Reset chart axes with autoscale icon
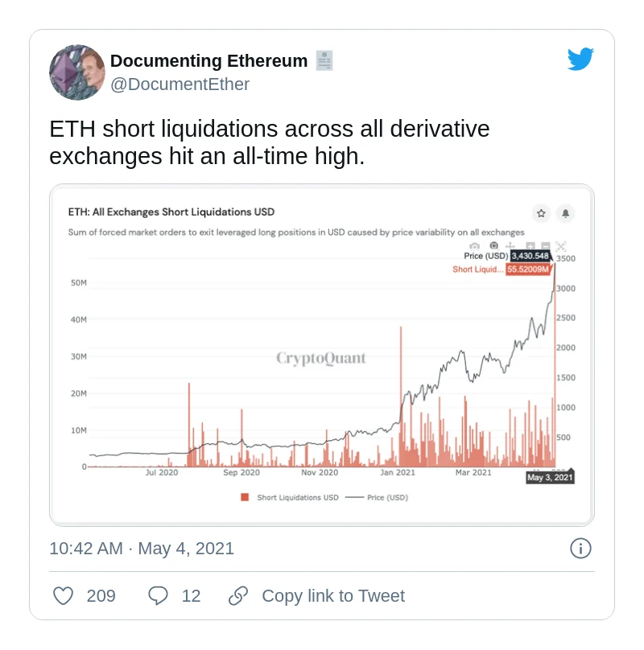644x650 pixels. (561, 246)
